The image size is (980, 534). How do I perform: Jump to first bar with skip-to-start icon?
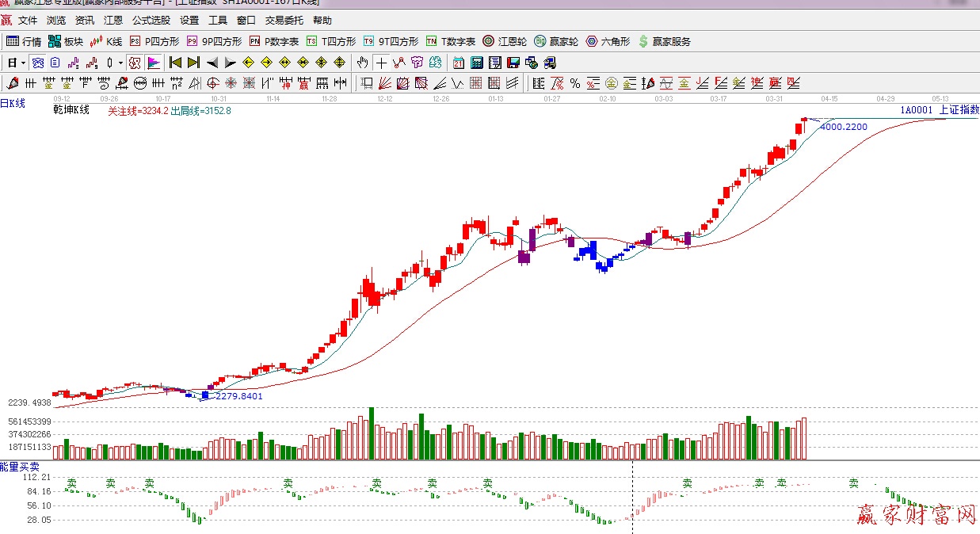(x=175, y=63)
